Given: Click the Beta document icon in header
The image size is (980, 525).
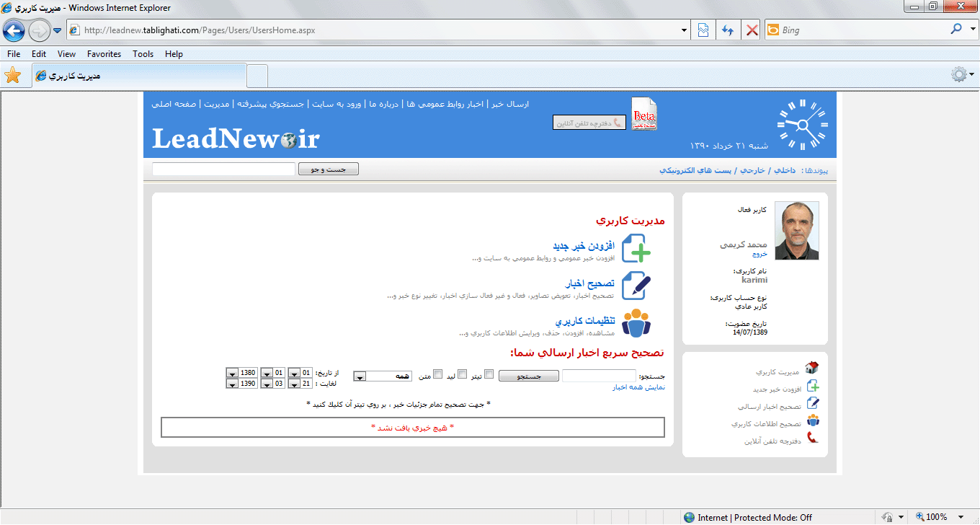Looking at the screenshot, I should (x=643, y=114).
